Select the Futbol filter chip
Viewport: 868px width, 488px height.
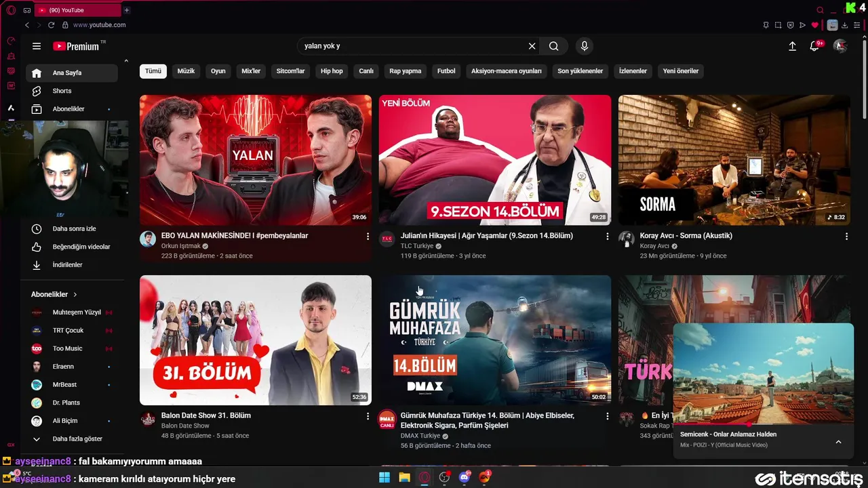click(x=446, y=71)
